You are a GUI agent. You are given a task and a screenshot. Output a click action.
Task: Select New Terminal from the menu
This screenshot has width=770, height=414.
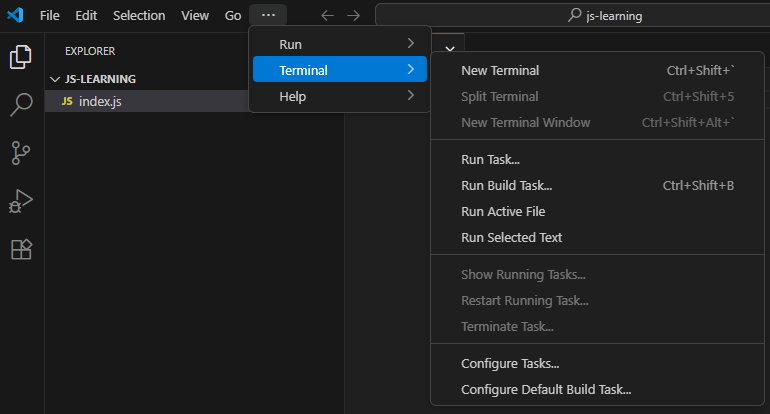[500, 70]
